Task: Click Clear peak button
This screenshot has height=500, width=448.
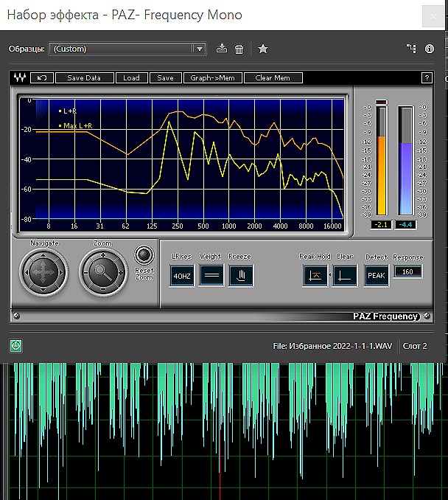Action: point(344,276)
